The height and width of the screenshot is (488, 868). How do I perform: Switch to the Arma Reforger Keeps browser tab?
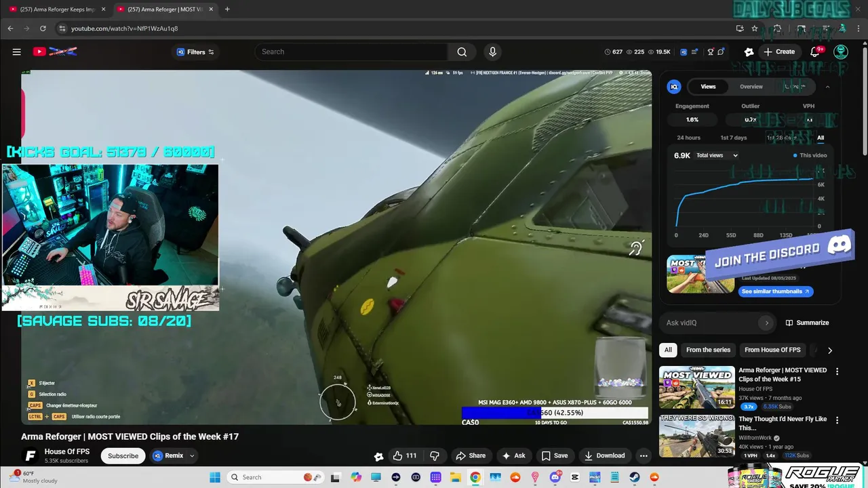[x=58, y=9]
